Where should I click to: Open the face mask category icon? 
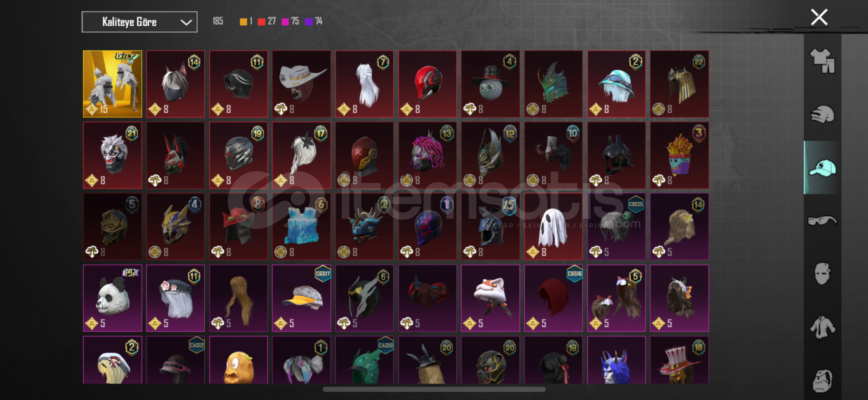[822, 274]
